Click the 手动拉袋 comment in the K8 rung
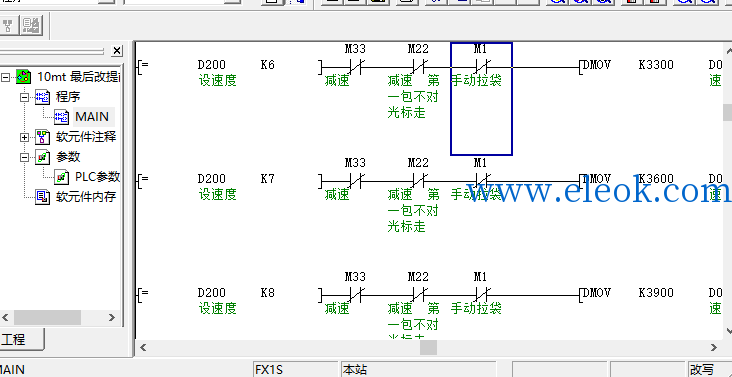The image size is (732, 377). click(476, 308)
